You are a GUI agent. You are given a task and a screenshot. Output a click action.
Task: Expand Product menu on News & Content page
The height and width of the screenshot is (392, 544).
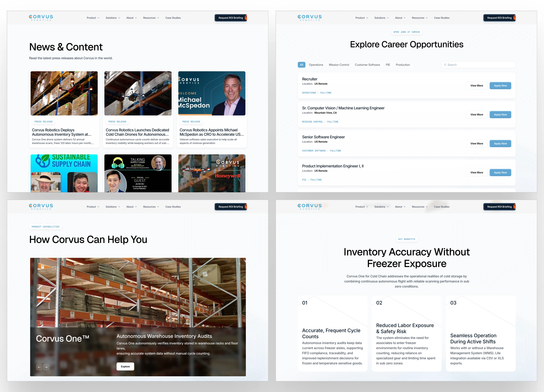tap(93, 18)
